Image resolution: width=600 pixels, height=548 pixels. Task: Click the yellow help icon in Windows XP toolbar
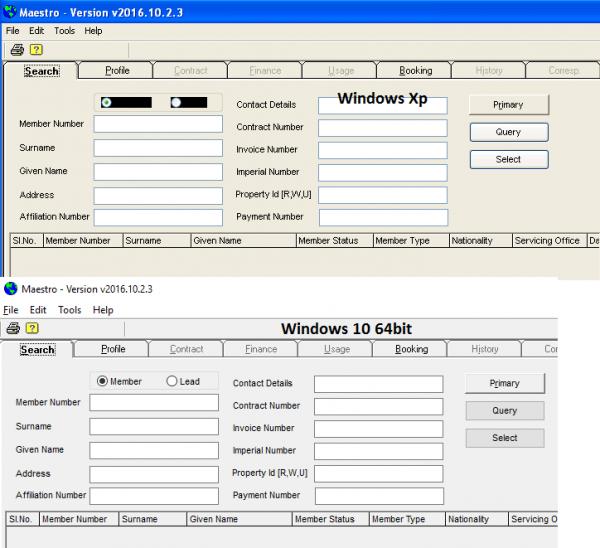[36, 49]
